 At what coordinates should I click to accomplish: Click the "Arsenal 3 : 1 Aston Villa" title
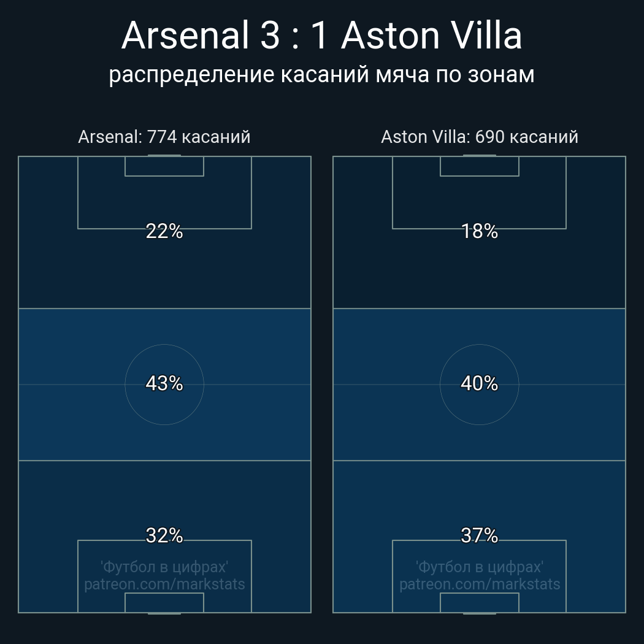tap(321, 36)
